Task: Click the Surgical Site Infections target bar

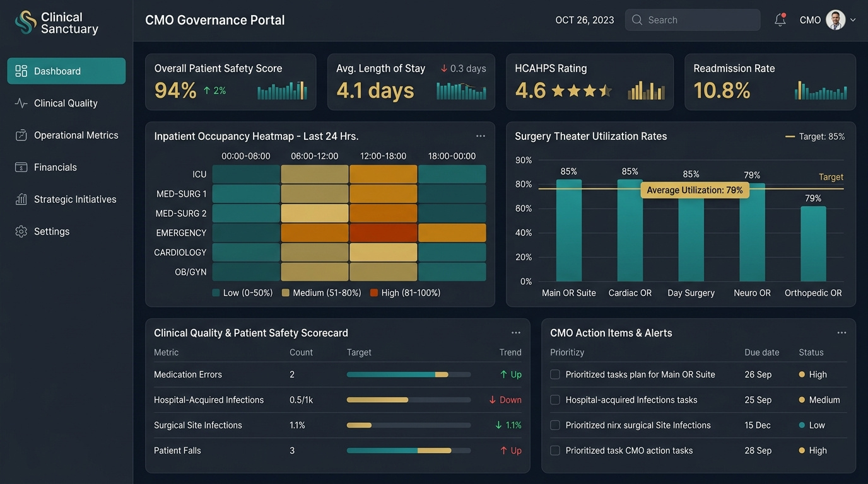Action: point(409,425)
